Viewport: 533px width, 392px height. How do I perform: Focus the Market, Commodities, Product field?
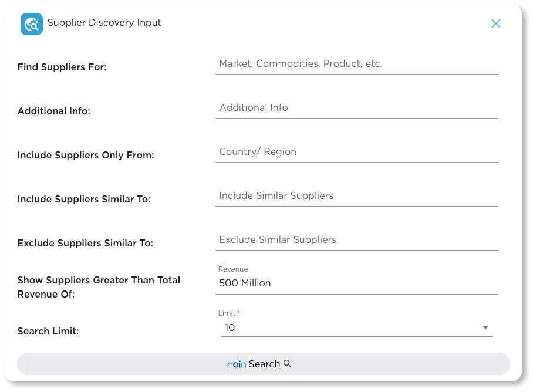pos(356,64)
